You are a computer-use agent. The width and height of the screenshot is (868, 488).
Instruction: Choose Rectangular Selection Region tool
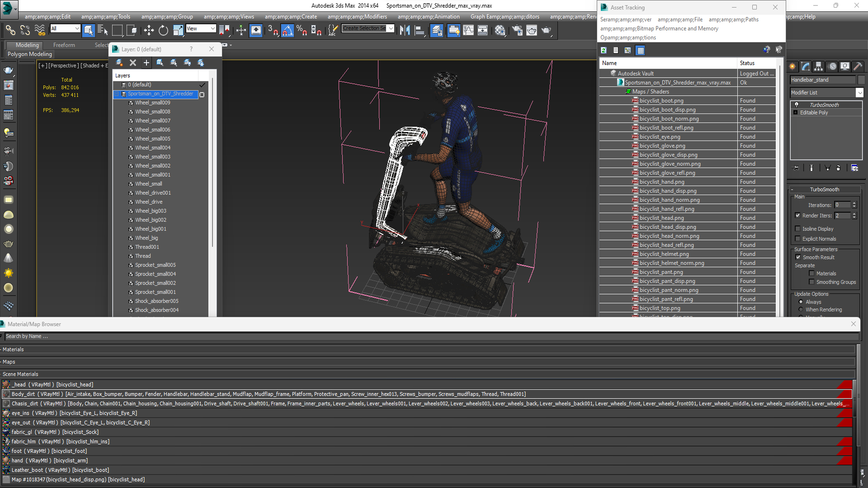117,30
